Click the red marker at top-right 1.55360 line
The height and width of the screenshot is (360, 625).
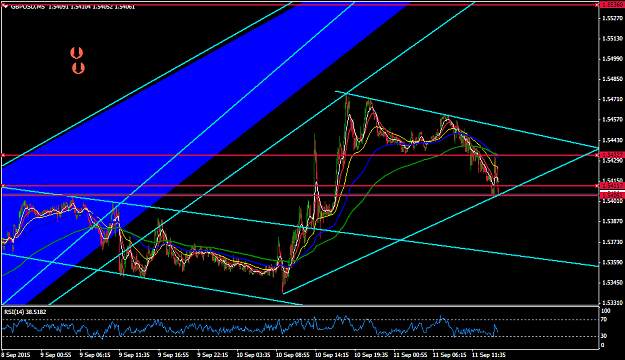[x=597, y=4]
